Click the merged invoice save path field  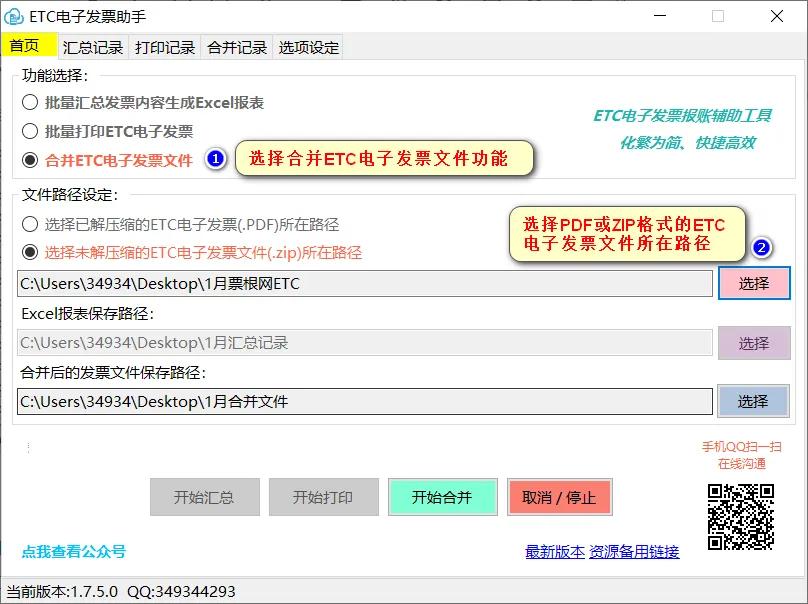(365, 401)
